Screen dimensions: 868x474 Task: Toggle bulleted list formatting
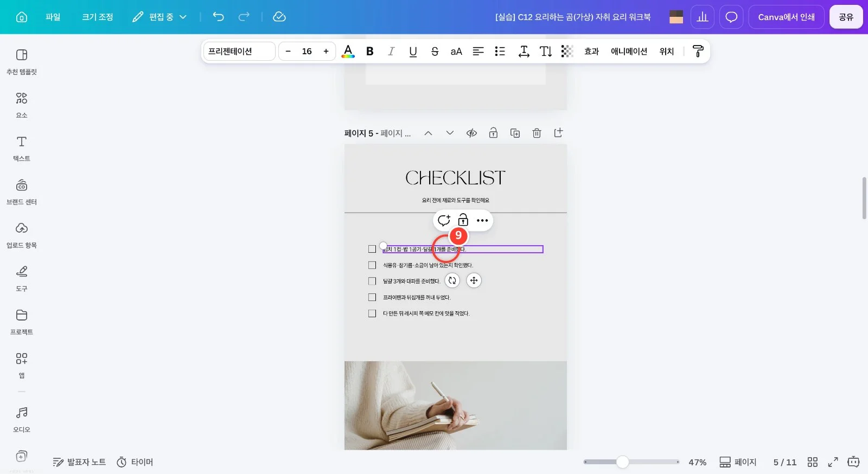point(500,51)
